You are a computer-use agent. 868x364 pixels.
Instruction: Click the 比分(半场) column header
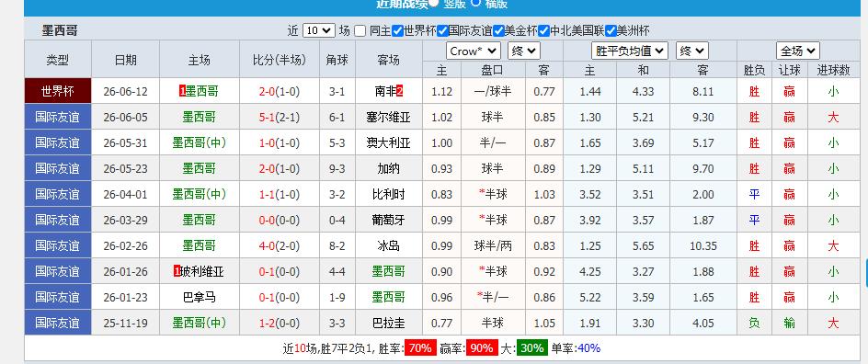(279, 60)
